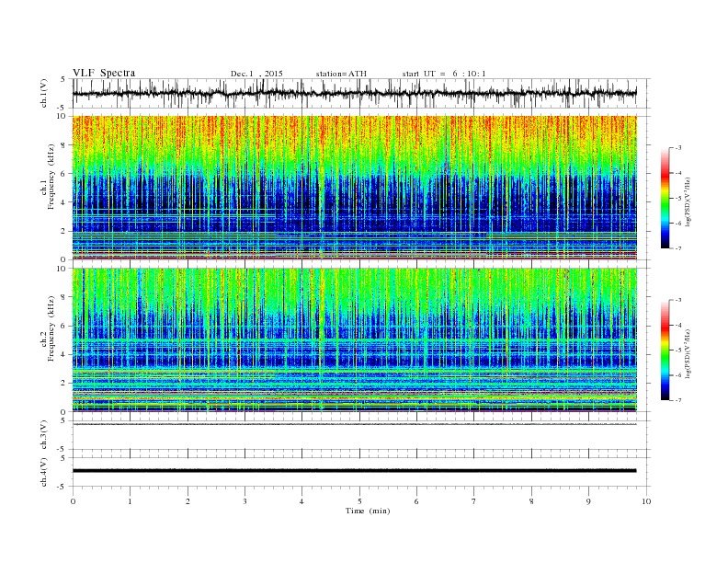Click the "station=ATH" header label
This screenshot has height=563, width=728.
341,74
